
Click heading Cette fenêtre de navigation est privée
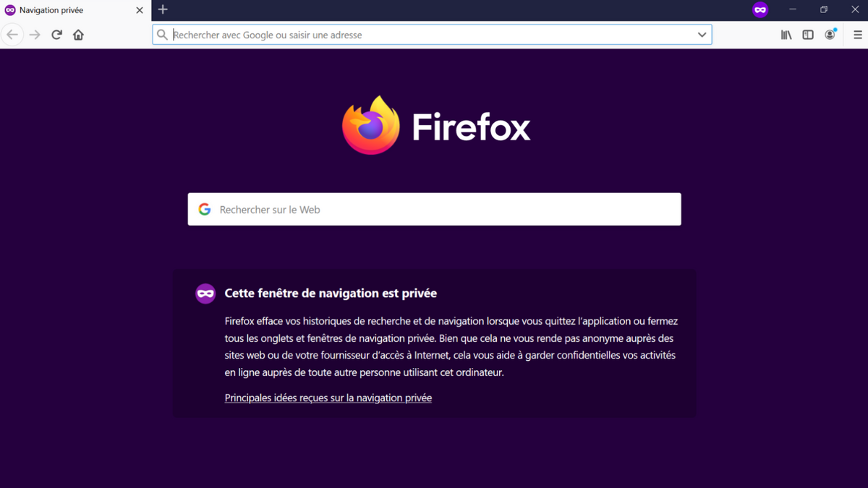(331, 293)
